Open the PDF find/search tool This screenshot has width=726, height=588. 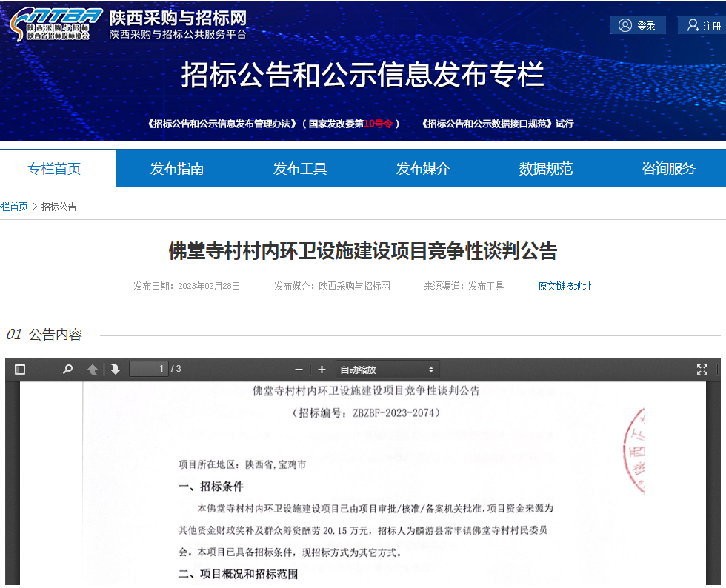(x=68, y=370)
